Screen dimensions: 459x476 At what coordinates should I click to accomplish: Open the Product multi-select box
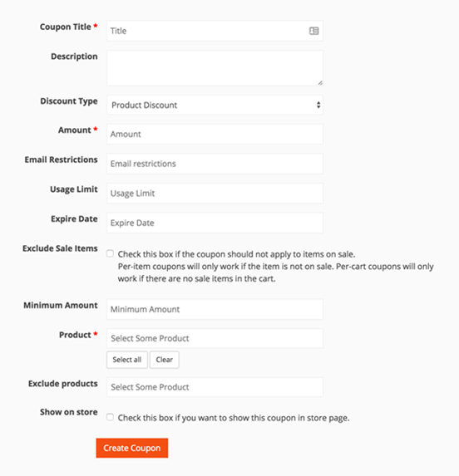coord(215,338)
